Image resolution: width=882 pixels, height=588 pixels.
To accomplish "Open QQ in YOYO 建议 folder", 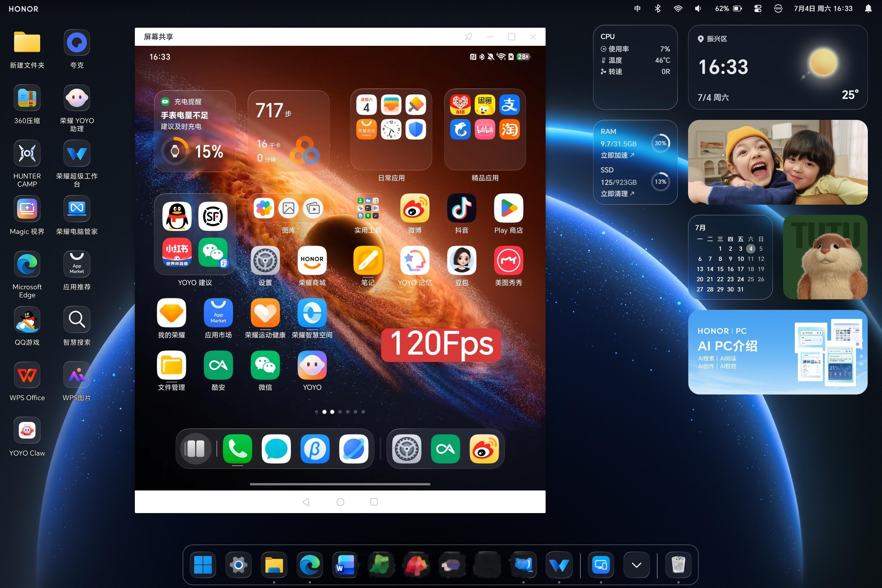I will tap(177, 216).
